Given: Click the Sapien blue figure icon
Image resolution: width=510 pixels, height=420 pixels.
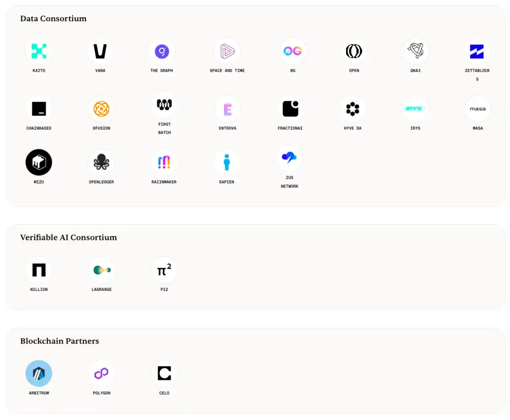Looking at the screenshot, I should [x=227, y=162].
